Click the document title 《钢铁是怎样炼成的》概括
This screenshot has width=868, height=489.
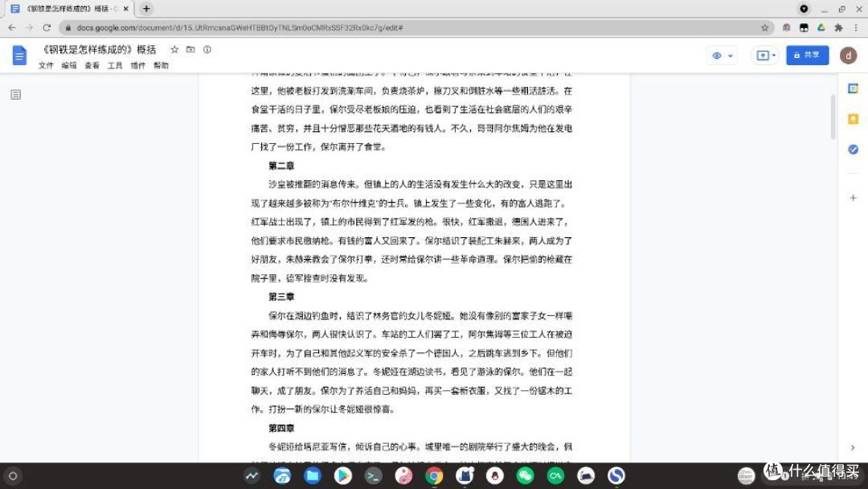pos(99,49)
